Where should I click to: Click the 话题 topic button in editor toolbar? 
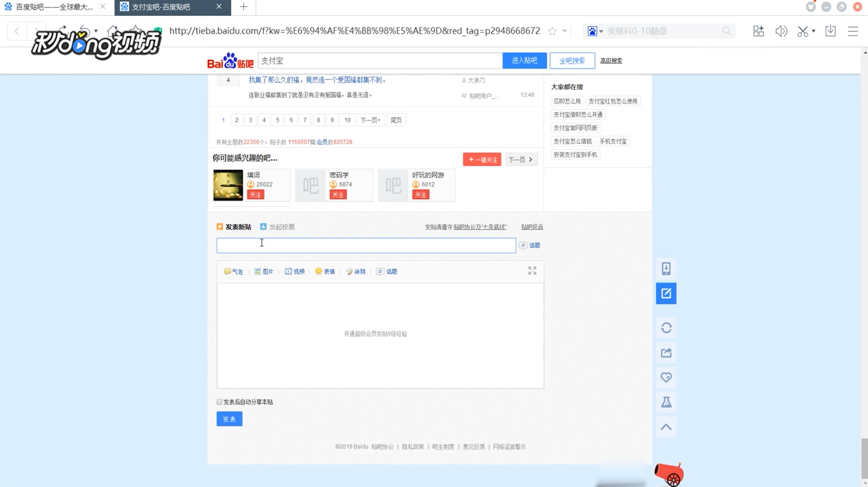click(387, 272)
